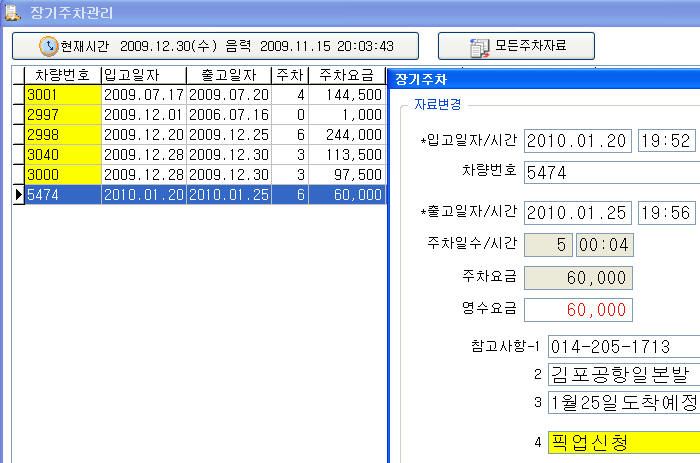Click the yellow note field 픽업신청

click(x=624, y=442)
